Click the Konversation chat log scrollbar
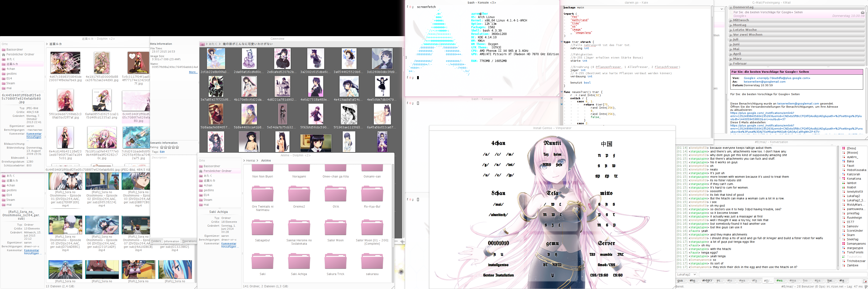Screen dimensions: 868x289 838,207
